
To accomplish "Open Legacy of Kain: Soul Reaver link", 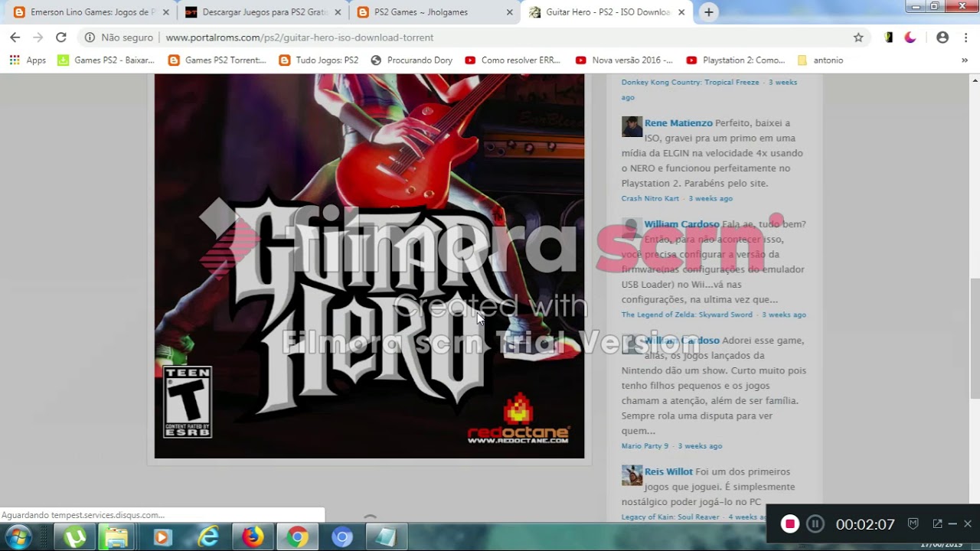I will pyautogui.click(x=671, y=517).
